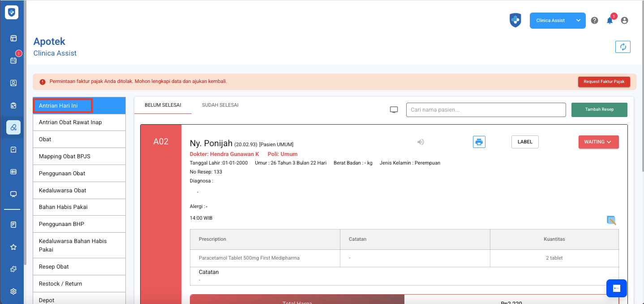This screenshot has width=644, height=304.
Task: Click the Tambah Resep button
Action: coord(599,110)
